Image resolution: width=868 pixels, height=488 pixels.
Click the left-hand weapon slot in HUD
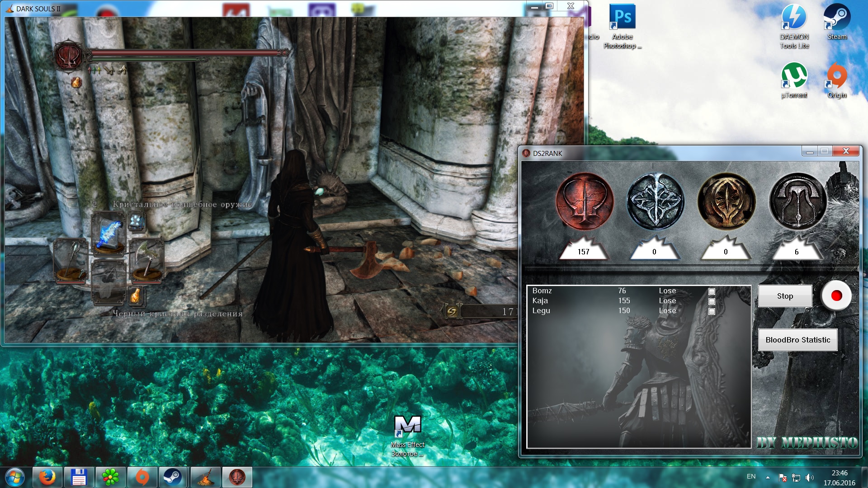tap(71, 261)
